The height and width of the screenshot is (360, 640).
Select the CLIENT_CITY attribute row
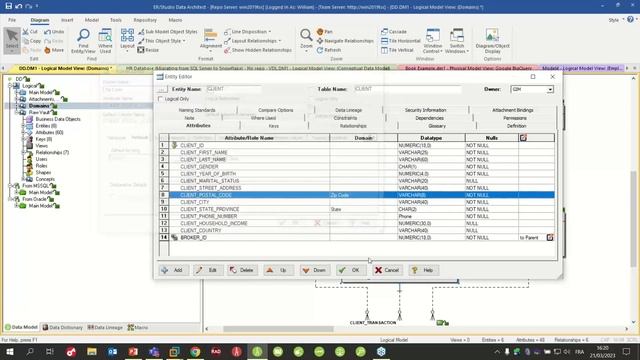(362, 202)
